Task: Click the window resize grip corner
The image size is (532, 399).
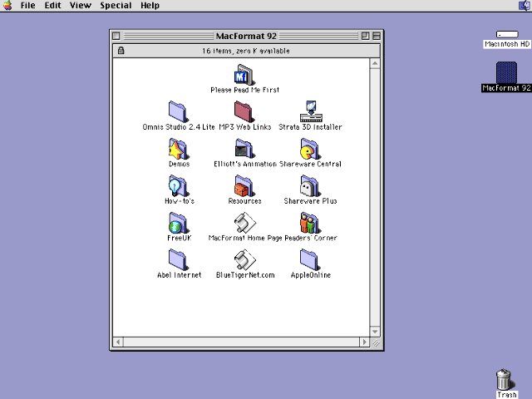Action: click(x=376, y=342)
